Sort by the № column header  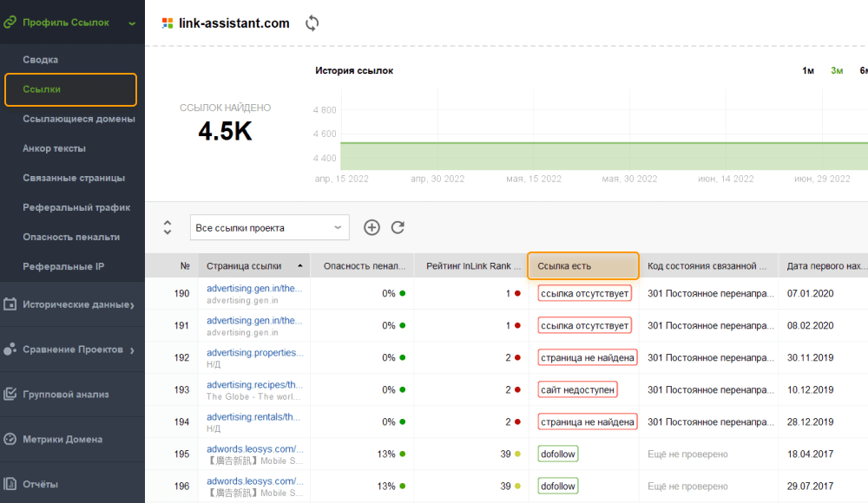(185, 266)
